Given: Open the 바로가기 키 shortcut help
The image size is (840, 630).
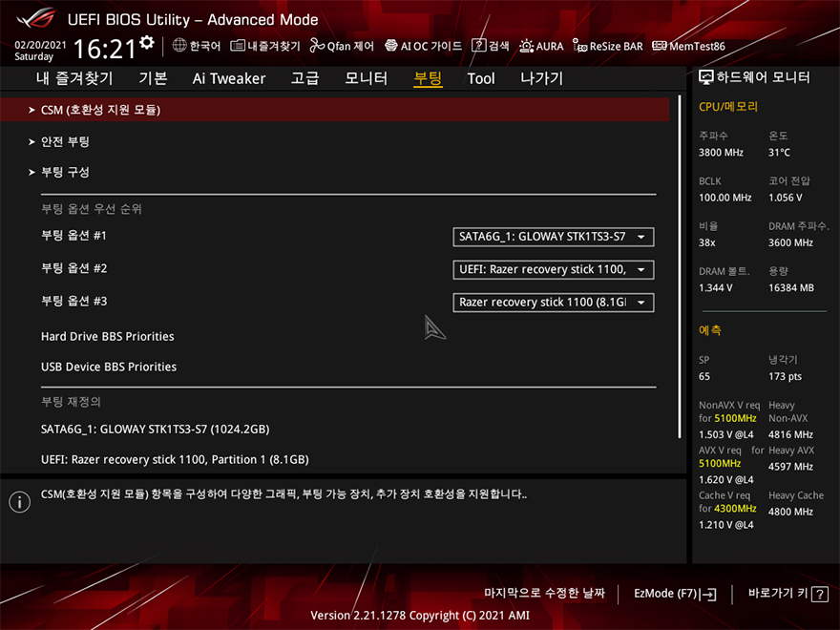Looking at the screenshot, I should 787,594.
